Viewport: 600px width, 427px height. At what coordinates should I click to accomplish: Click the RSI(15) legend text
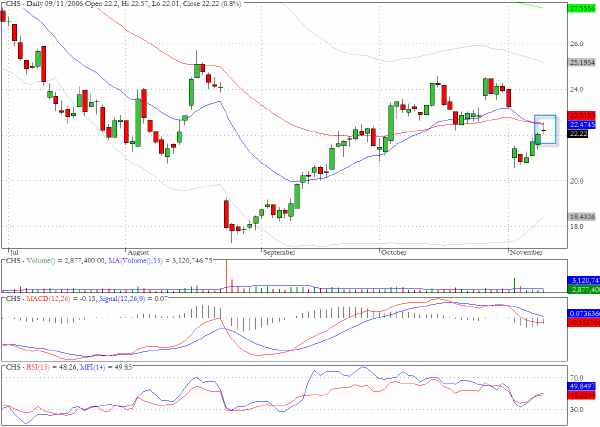click(x=38, y=367)
